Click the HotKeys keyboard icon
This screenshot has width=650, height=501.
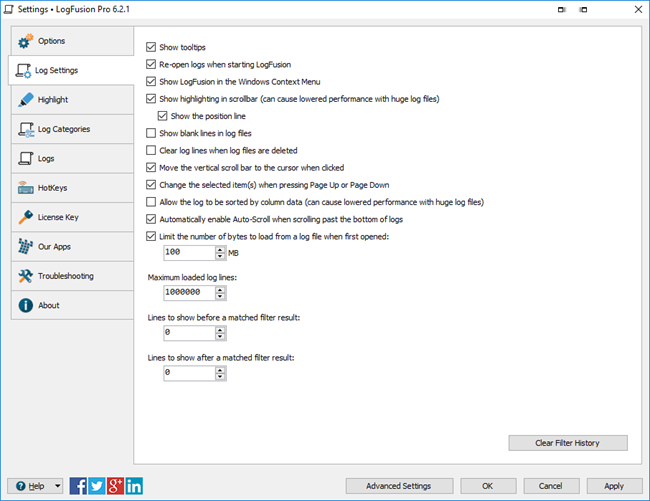pos(25,188)
